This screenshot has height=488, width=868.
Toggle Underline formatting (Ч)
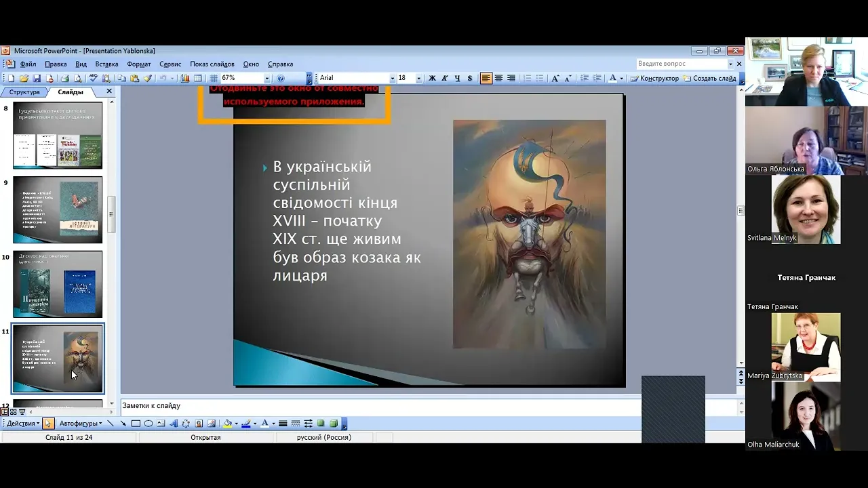[457, 79]
